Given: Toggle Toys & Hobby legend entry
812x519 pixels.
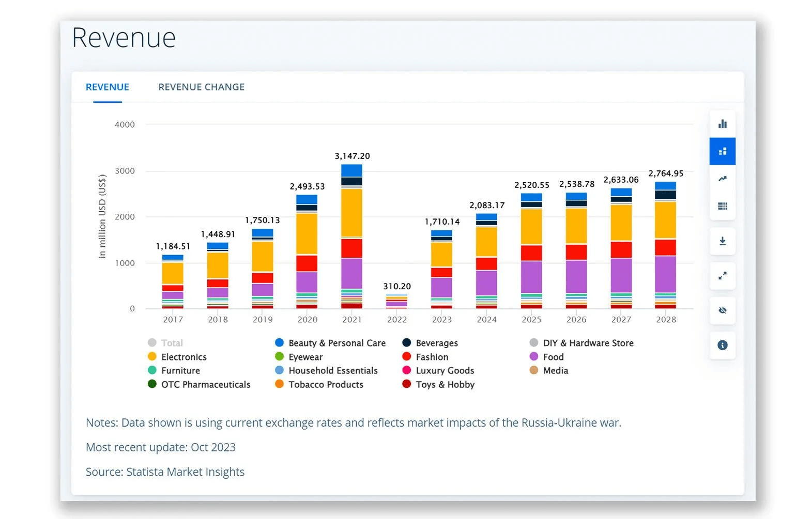Looking at the screenshot, I should pos(445,384).
